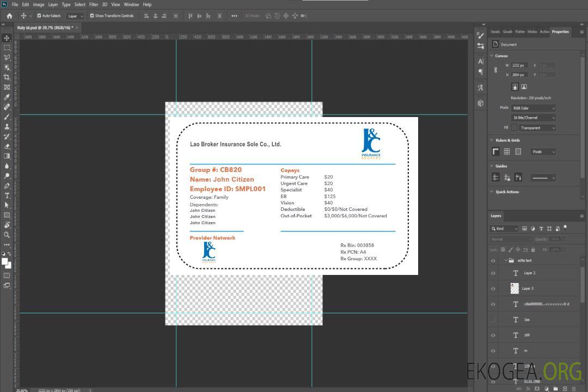This screenshot has width=588, height=392.
Task: Toggle the Auto-Select checkbox
Action: [x=39, y=16]
